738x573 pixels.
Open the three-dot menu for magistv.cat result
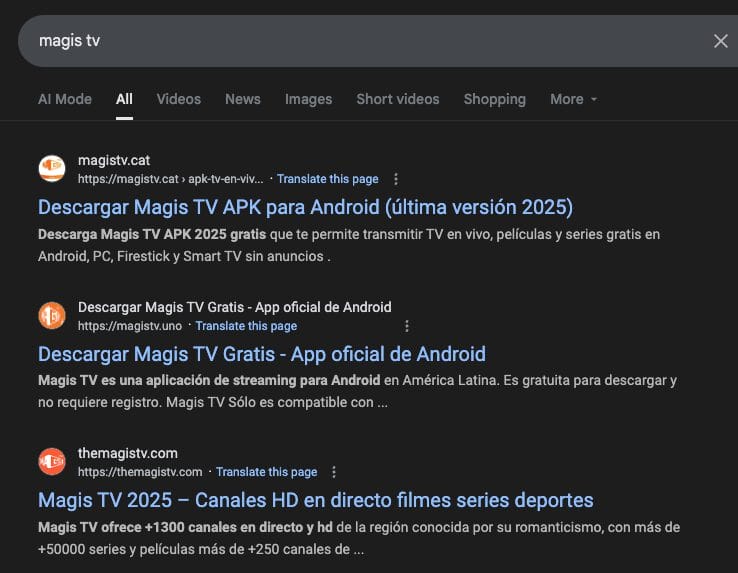[x=396, y=179]
